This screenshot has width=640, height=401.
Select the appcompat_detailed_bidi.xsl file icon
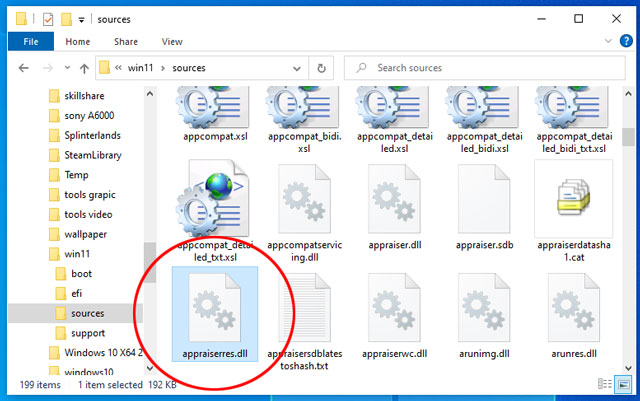click(x=484, y=107)
